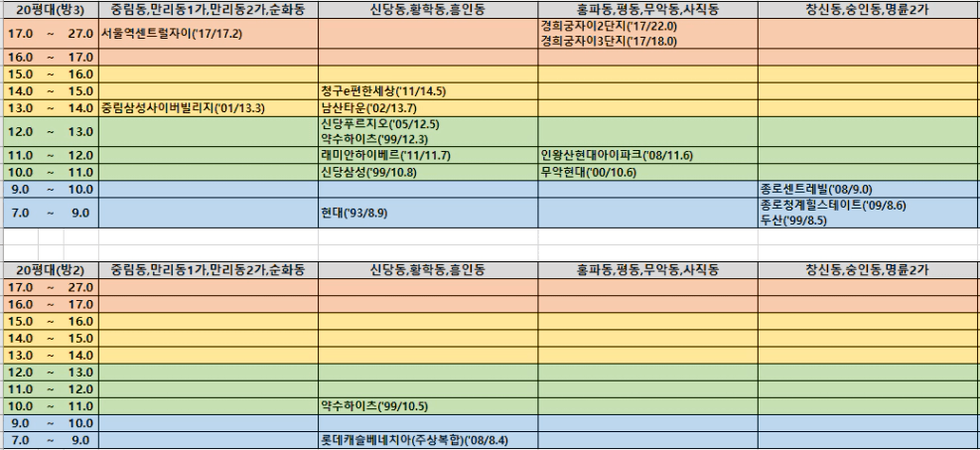Screen dimensions: 980x450
Task: Select the 27.0 cell in the 방2 table
Action: pyautogui.click(x=80, y=287)
